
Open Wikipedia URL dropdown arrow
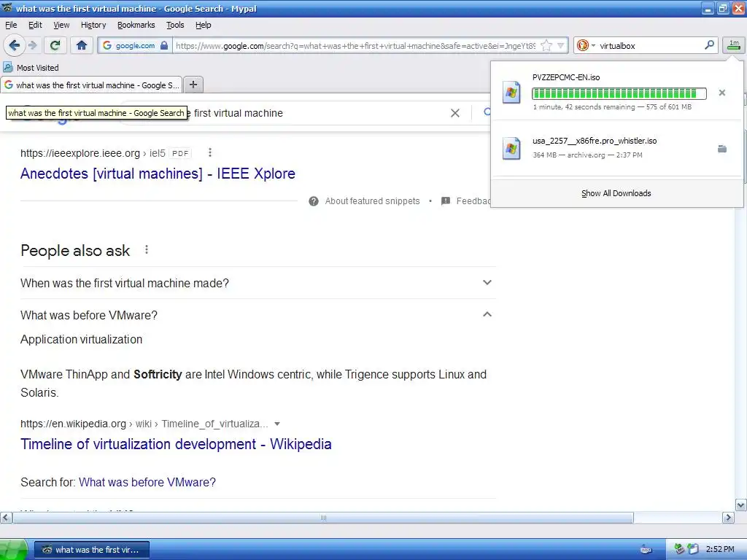tap(277, 424)
